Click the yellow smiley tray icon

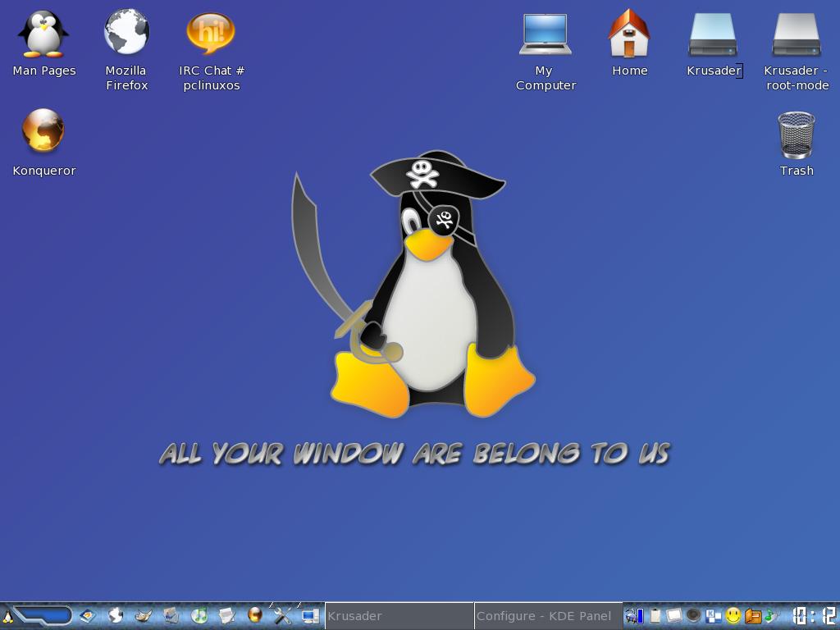pos(733,616)
